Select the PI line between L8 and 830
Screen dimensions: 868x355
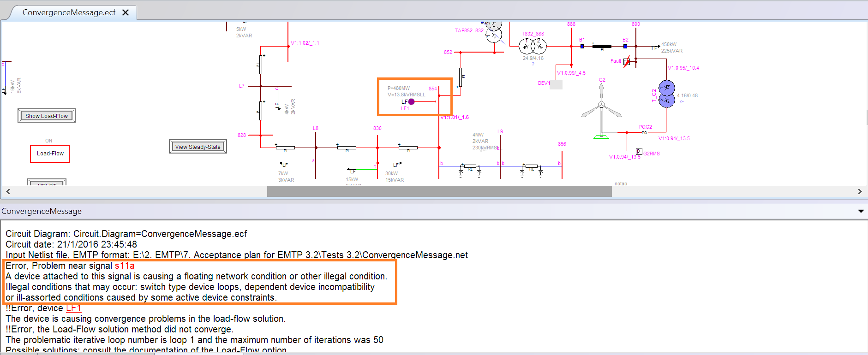[347, 148]
